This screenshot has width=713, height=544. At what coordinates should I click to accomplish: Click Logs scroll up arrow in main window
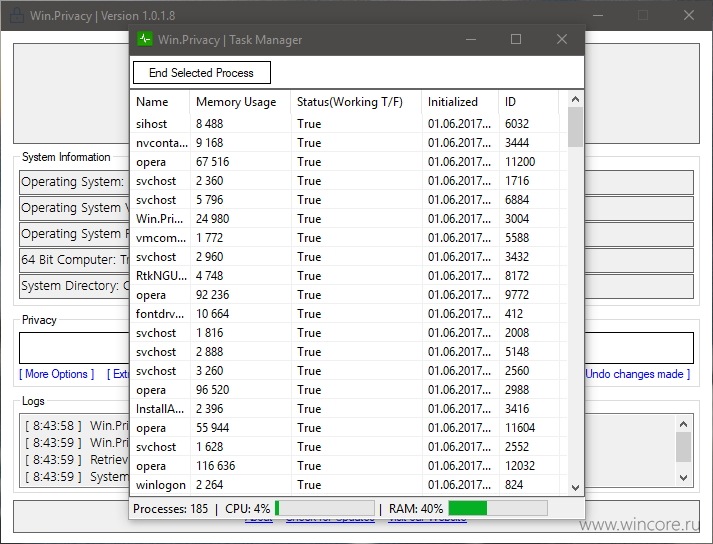(683, 424)
